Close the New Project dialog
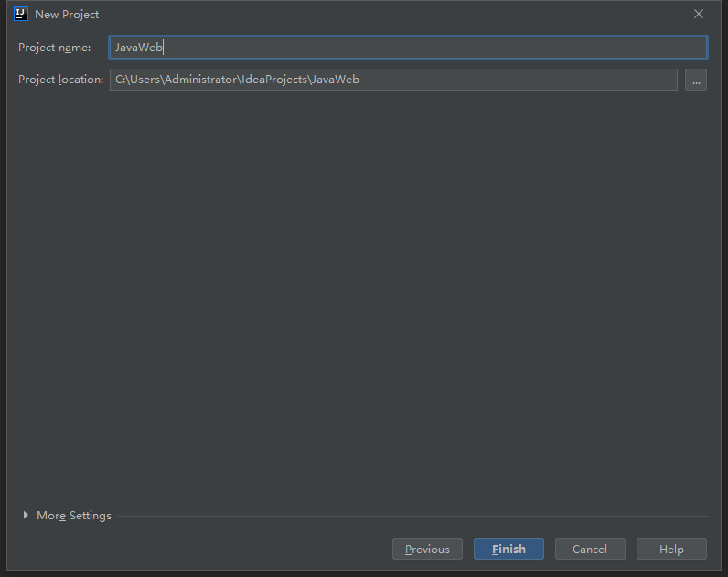 699,14
